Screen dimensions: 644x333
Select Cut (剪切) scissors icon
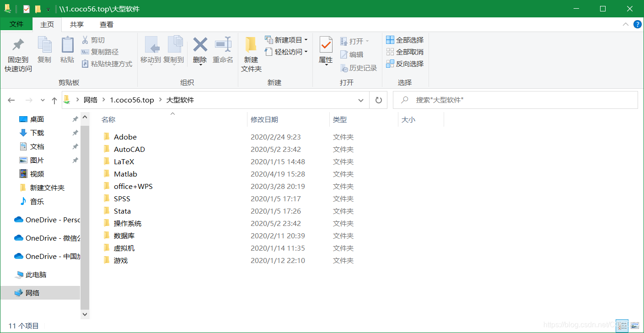pos(85,40)
